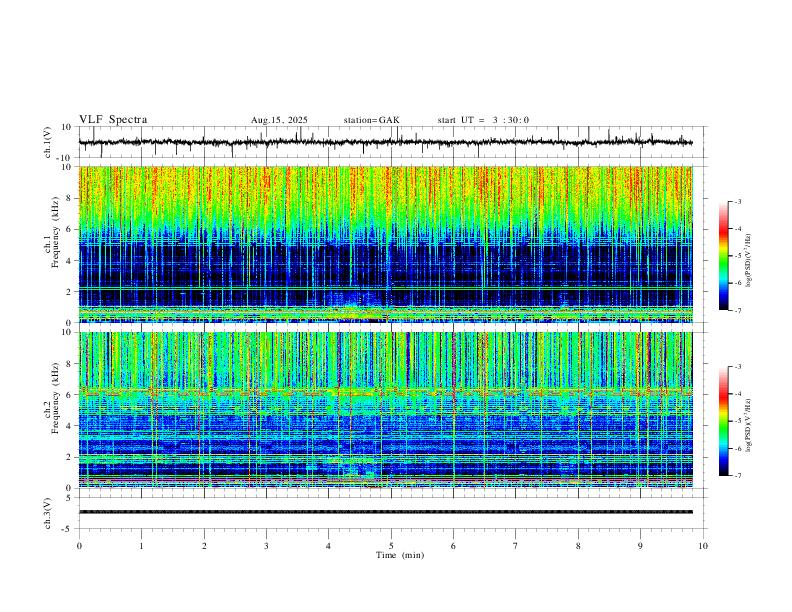This screenshot has width=792, height=612.
Task: Click the "VLF Spectra" plot title
Action: [x=113, y=120]
